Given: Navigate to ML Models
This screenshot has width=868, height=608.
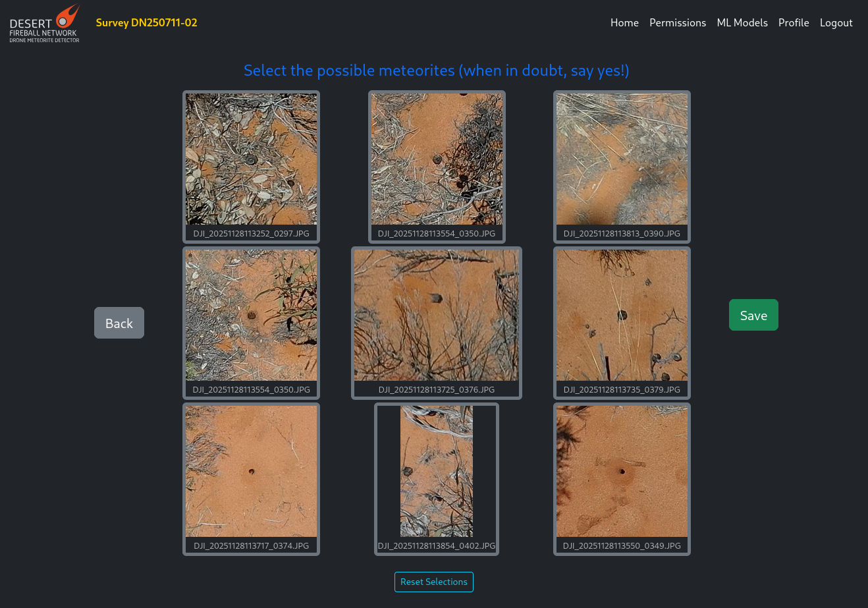Looking at the screenshot, I should click(x=742, y=22).
